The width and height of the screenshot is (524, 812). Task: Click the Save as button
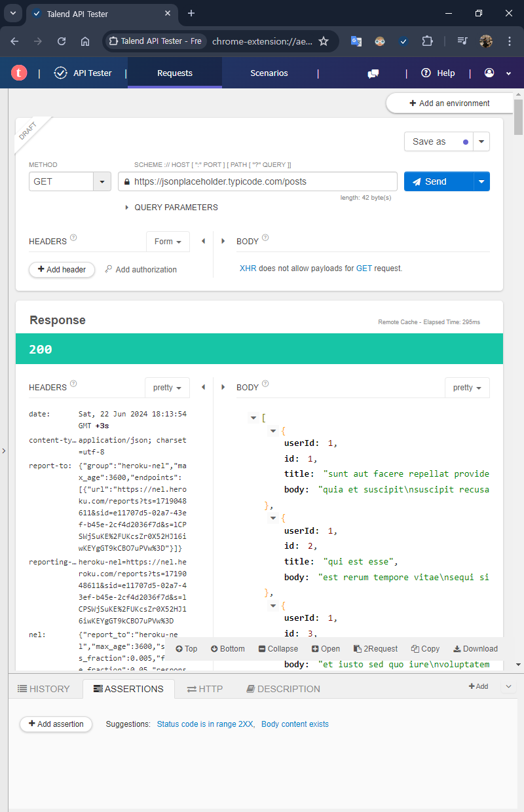point(439,141)
